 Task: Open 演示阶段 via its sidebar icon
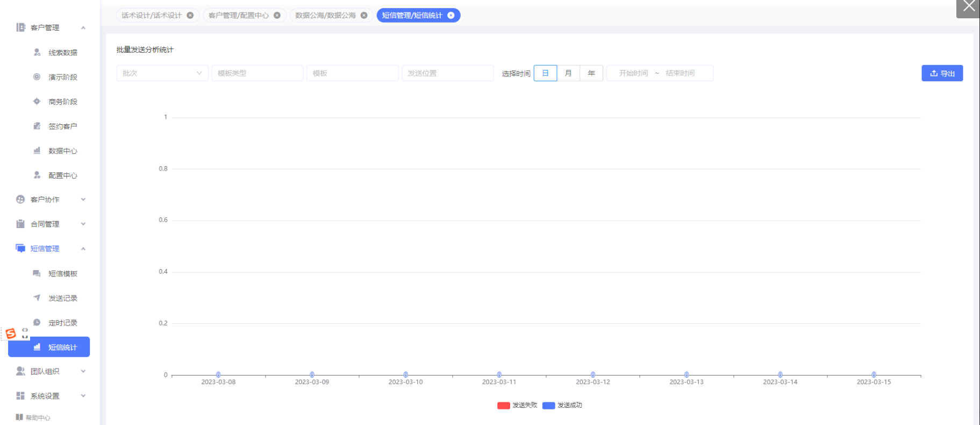point(37,77)
